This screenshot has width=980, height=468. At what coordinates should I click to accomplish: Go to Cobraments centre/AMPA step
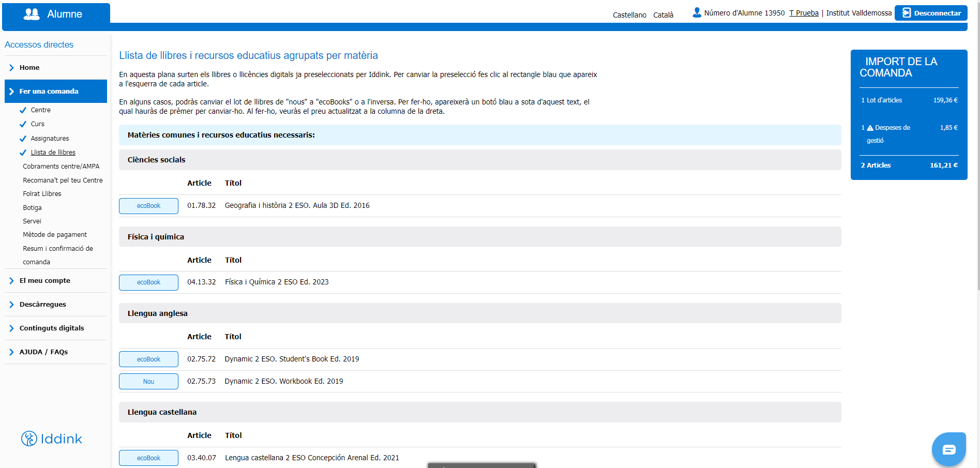click(61, 167)
